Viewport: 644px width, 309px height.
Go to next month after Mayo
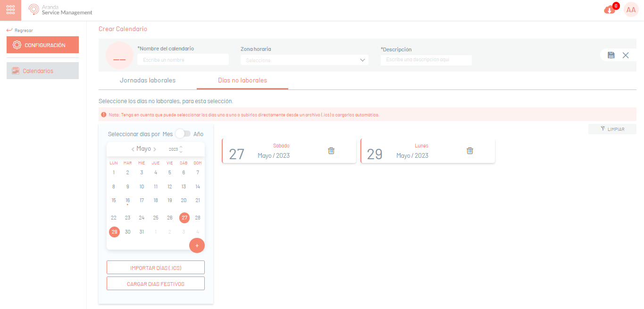point(155,149)
